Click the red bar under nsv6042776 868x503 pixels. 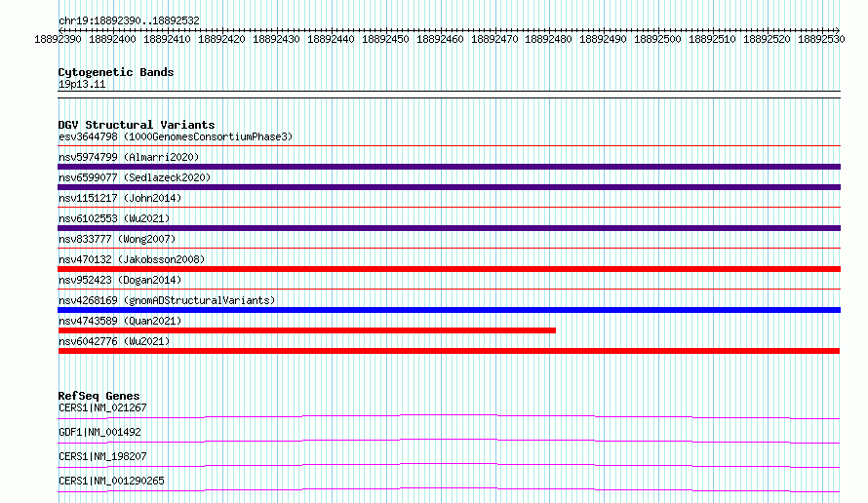click(449, 351)
